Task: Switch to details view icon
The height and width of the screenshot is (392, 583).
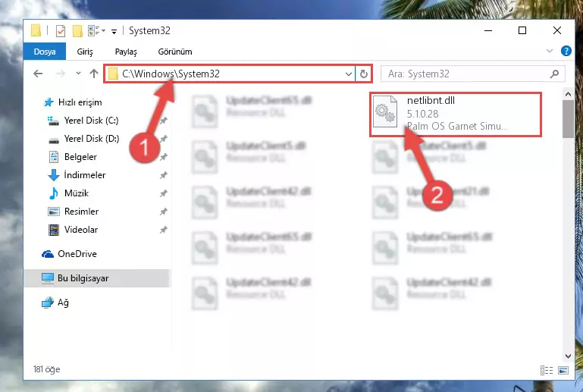Action: [546, 371]
